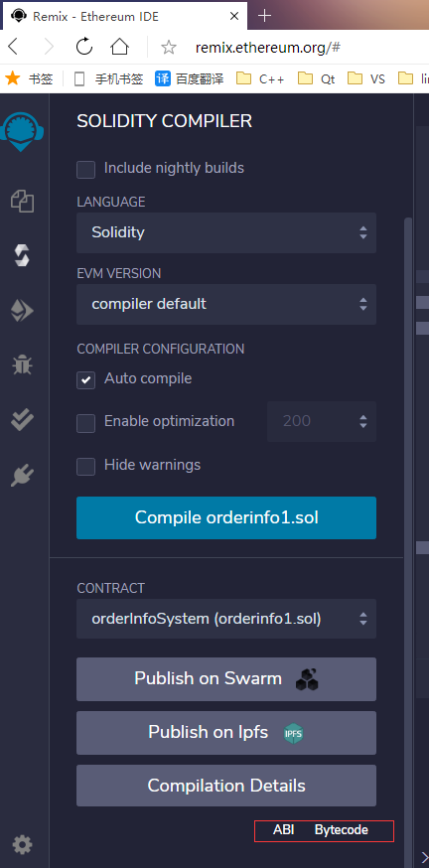The height and width of the screenshot is (868, 429).
Task: Check the Hide warnings option
Action: tap(85, 467)
